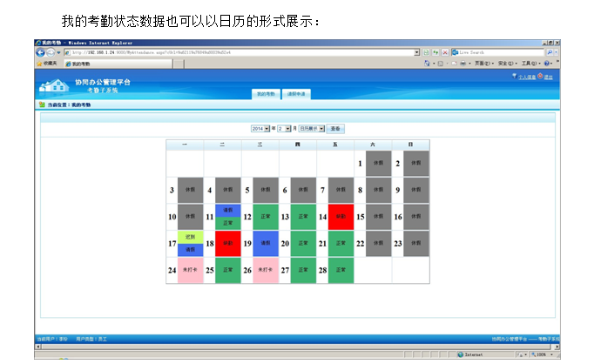Image resolution: width=601 pixels, height=364 pixels.
Task: Open the month dropdown showing 2
Action: pyautogui.click(x=284, y=129)
